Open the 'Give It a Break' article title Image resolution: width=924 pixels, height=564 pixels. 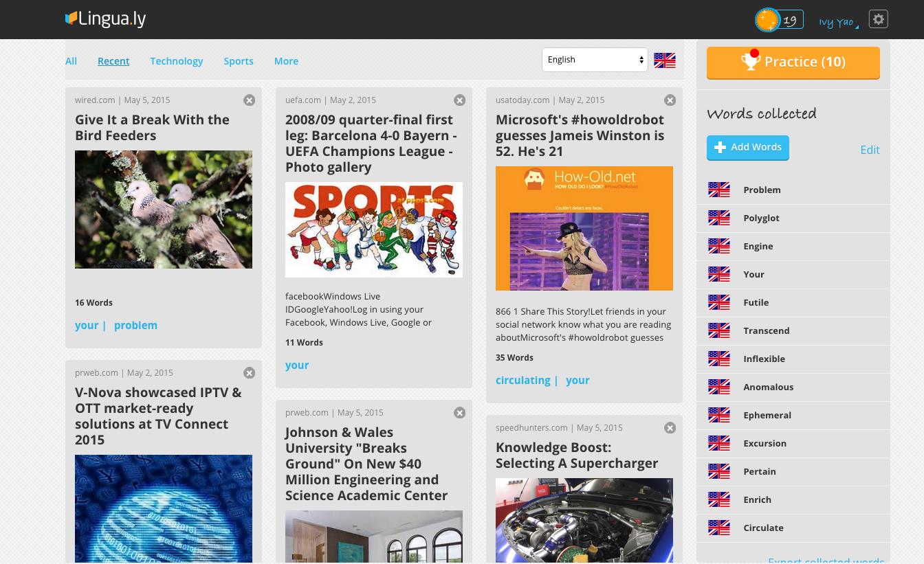[152, 128]
